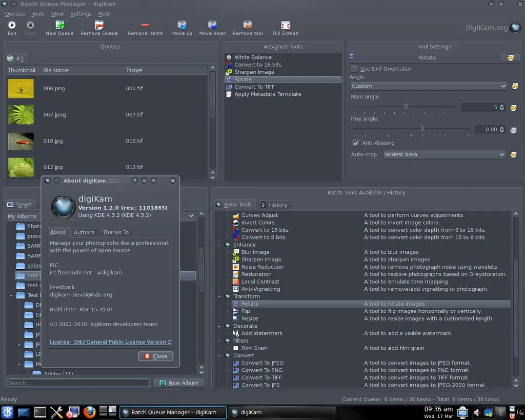Switch to the Authors tab

pyautogui.click(x=84, y=232)
